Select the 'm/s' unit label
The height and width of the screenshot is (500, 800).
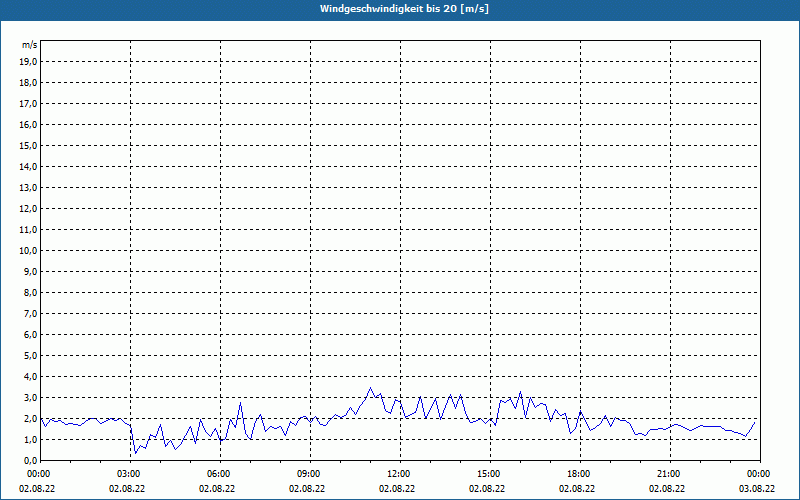(30, 45)
